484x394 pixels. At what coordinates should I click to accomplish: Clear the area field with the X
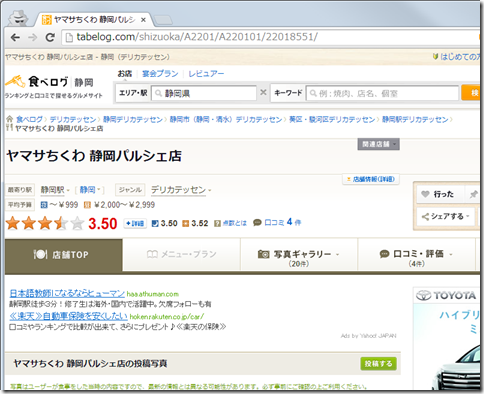coord(263,92)
